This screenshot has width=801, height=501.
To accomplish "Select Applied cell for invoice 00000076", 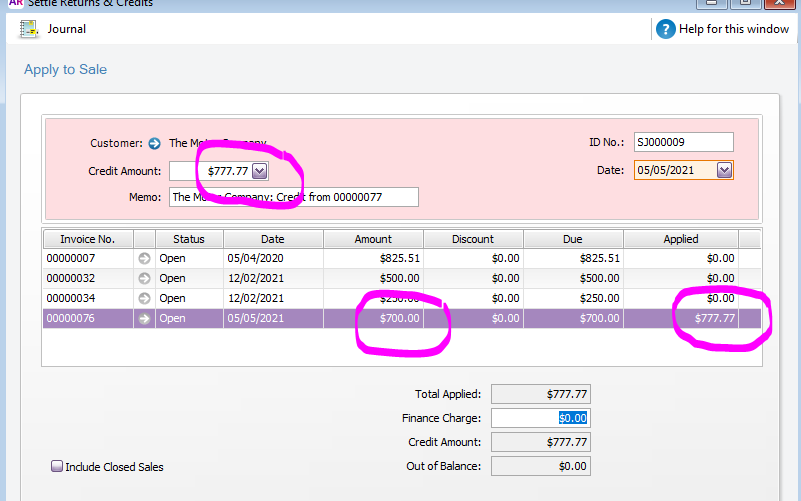I will tap(681, 318).
